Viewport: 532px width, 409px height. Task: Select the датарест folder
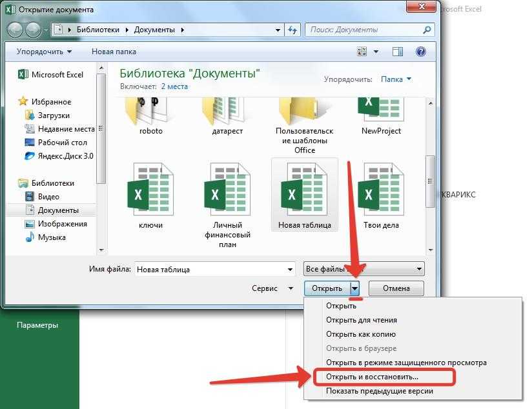227,117
